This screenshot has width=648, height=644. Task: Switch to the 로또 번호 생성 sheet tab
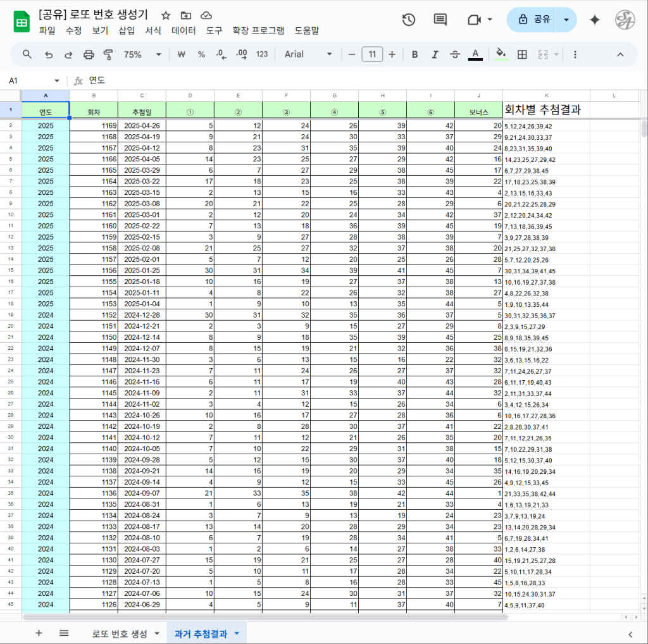click(119, 633)
